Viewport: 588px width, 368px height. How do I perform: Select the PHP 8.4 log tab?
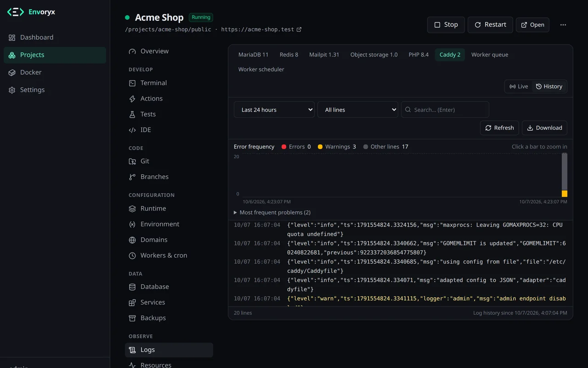pos(418,55)
